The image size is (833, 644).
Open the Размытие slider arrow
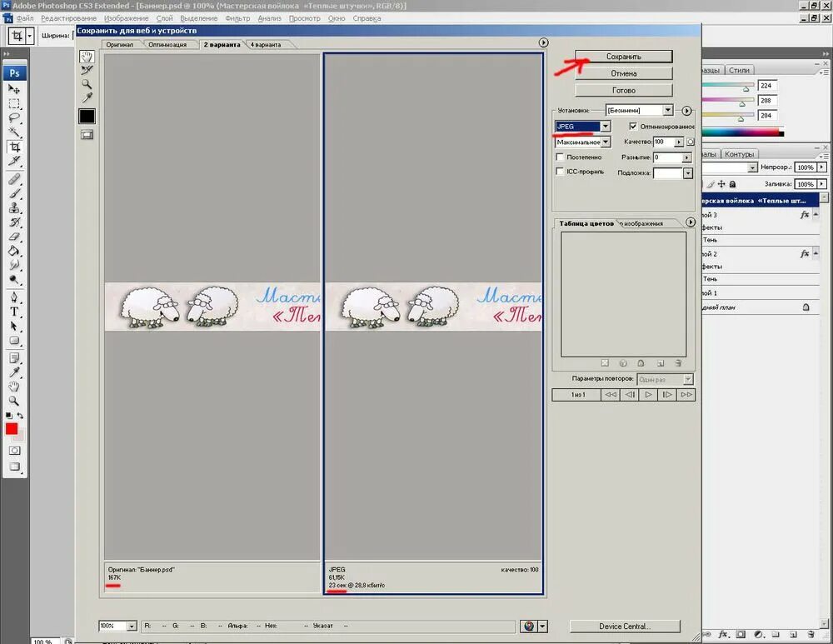pyautogui.click(x=686, y=157)
